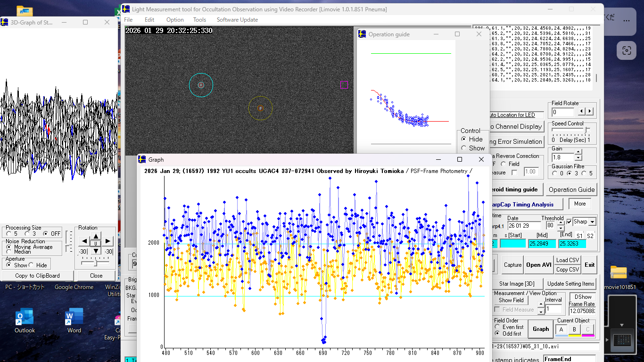Click Copy to ClipBoard button
The height and width of the screenshot is (362, 644).
[37, 276]
